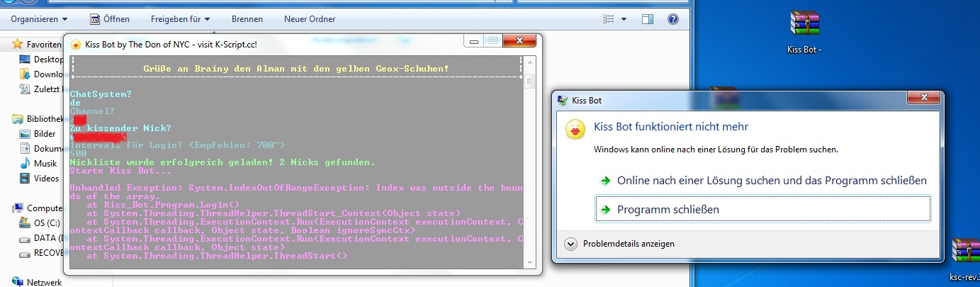Choose Online nach einer Lösung suchen option
This screenshot has width=980, height=287.
(x=772, y=181)
